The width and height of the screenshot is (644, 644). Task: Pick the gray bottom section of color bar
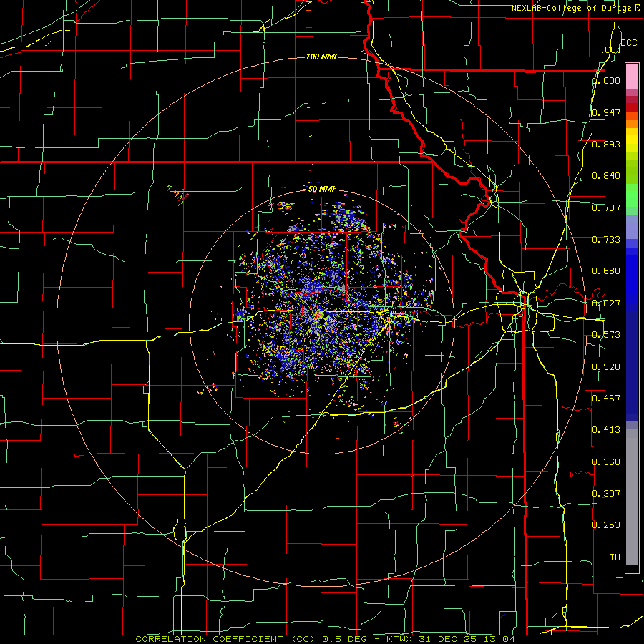click(x=632, y=497)
